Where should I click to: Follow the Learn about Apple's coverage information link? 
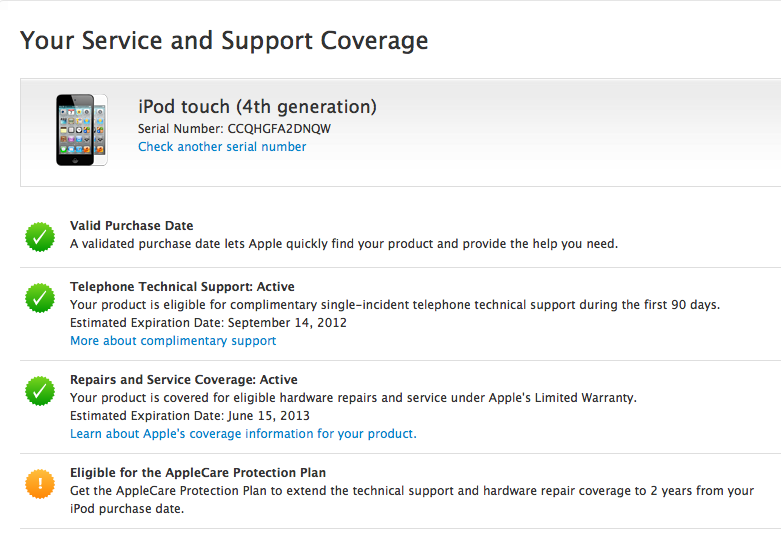tap(243, 434)
